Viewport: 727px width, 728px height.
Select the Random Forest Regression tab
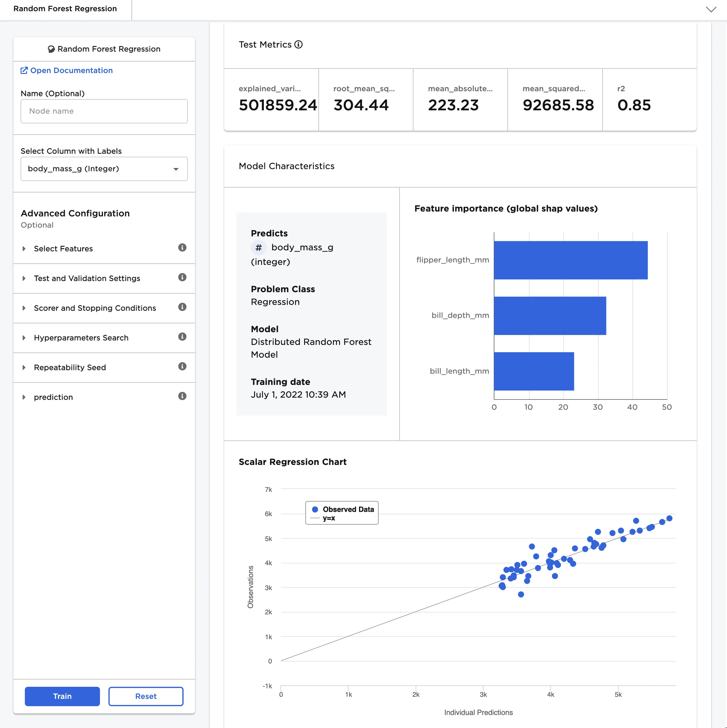tap(65, 9)
